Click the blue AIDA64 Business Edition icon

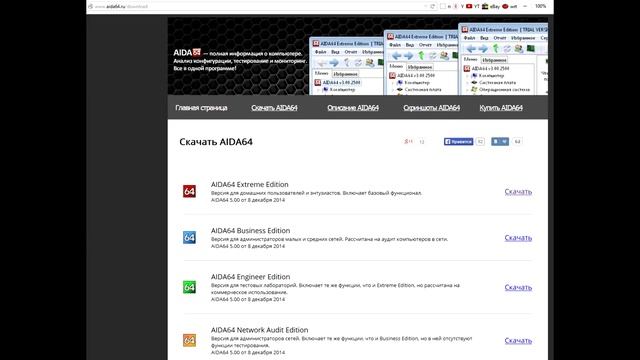pyautogui.click(x=189, y=237)
